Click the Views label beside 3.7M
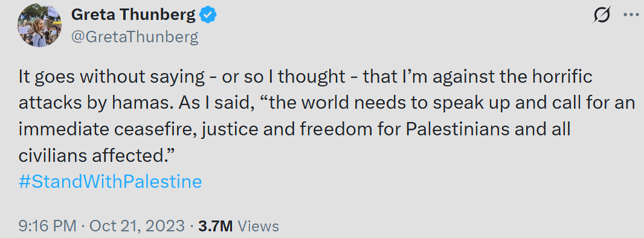Screen dimensions: 644x238 coord(259,226)
